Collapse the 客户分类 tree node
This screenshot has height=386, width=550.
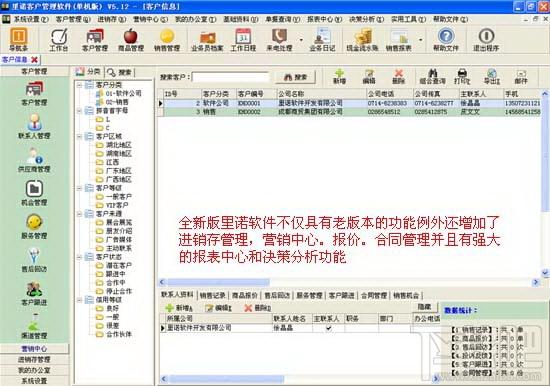point(80,85)
